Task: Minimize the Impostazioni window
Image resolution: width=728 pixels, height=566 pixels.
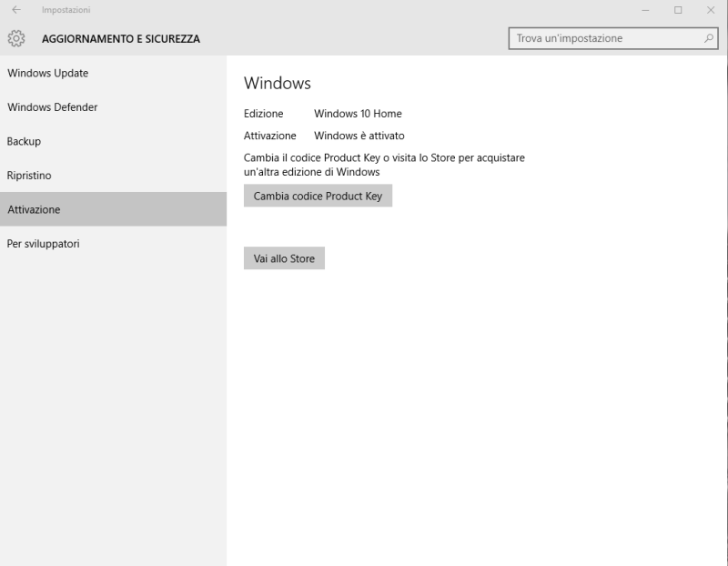Action: point(645,10)
